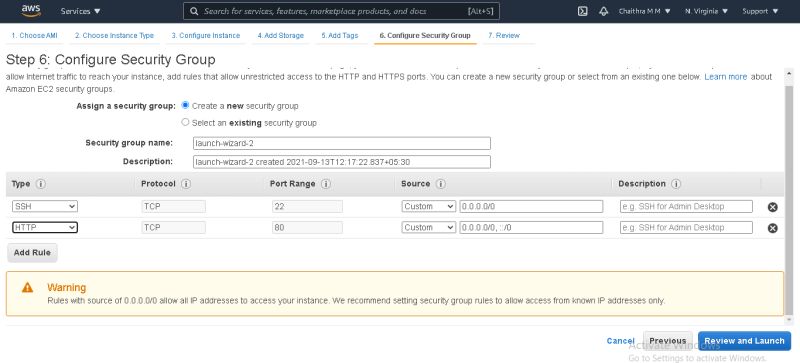Click Review and Launch button

click(744, 341)
